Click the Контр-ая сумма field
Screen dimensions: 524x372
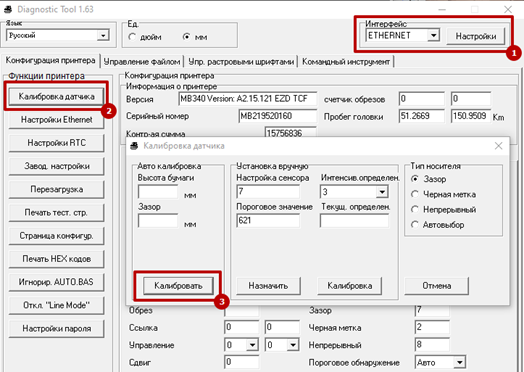290,132
